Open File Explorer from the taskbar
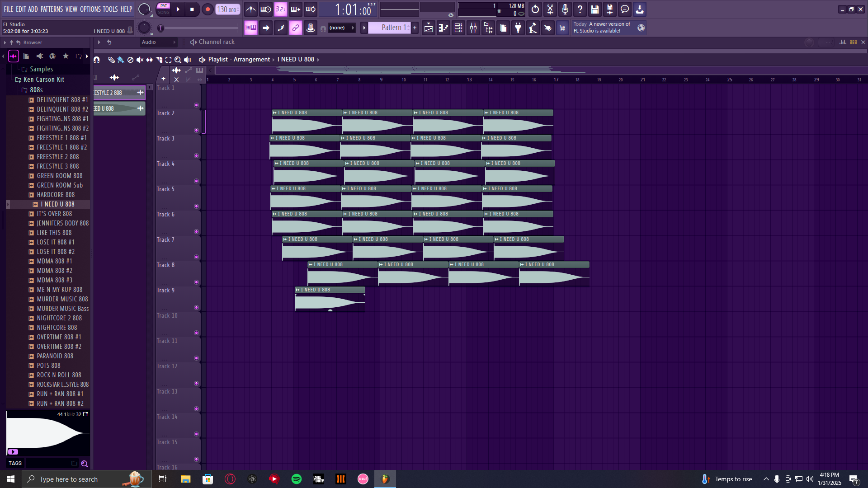The height and width of the screenshot is (488, 868). tap(185, 479)
